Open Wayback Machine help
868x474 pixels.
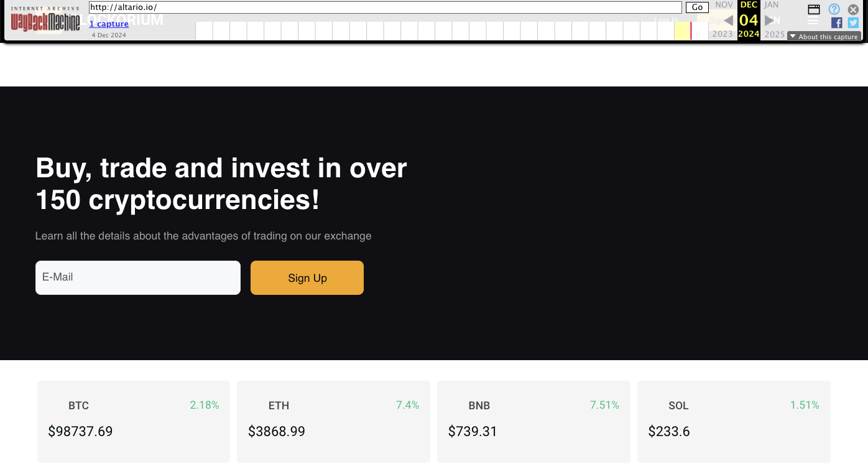[x=834, y=9]
